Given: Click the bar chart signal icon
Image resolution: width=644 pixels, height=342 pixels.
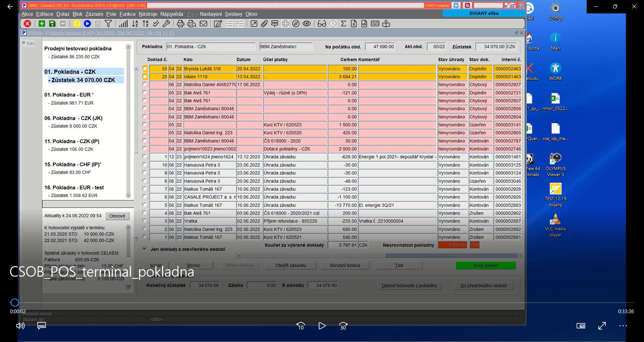Looking at the screenshot, I should pos(123,23).
